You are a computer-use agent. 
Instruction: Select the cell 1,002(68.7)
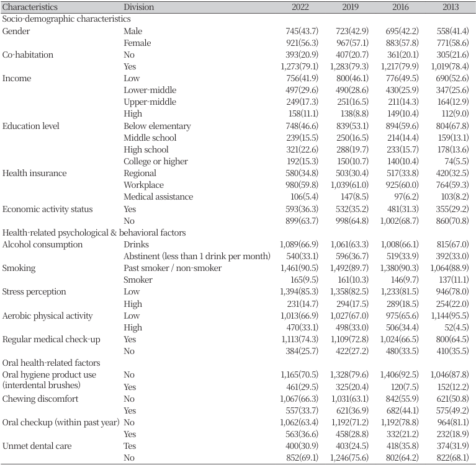pos(400,221)
